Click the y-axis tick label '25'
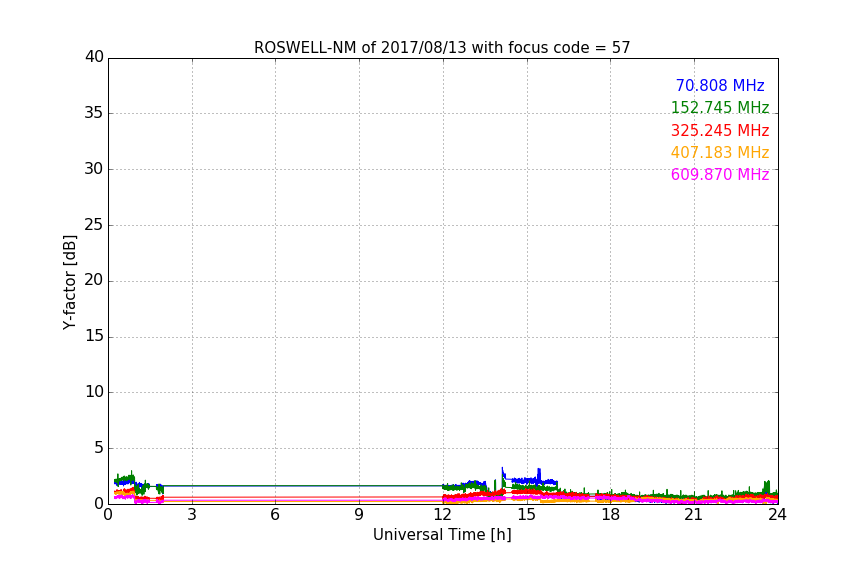 click(94, 225)
